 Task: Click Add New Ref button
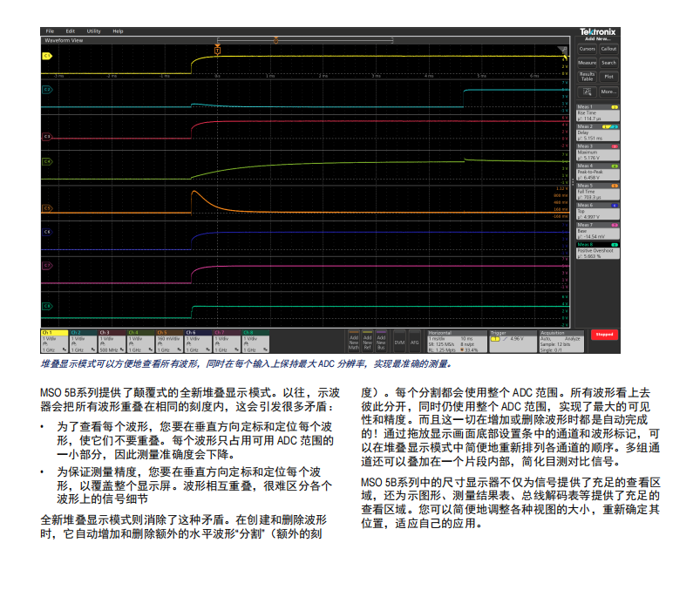click(367, 342)
